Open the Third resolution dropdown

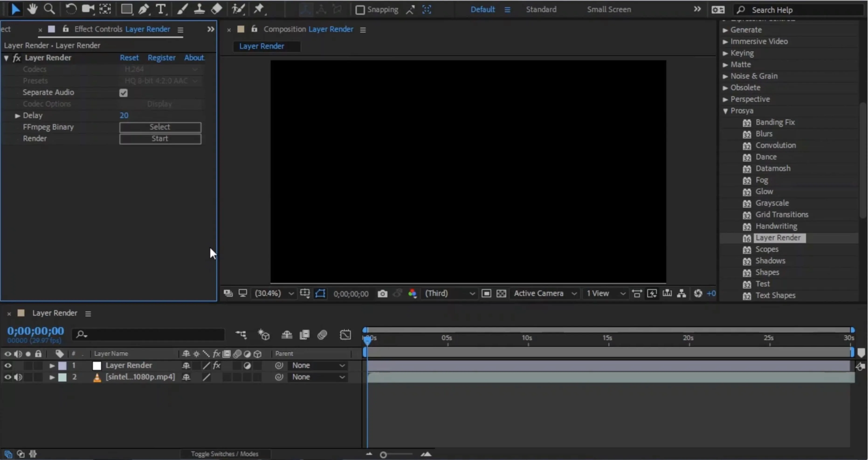[x=449, y=293]
